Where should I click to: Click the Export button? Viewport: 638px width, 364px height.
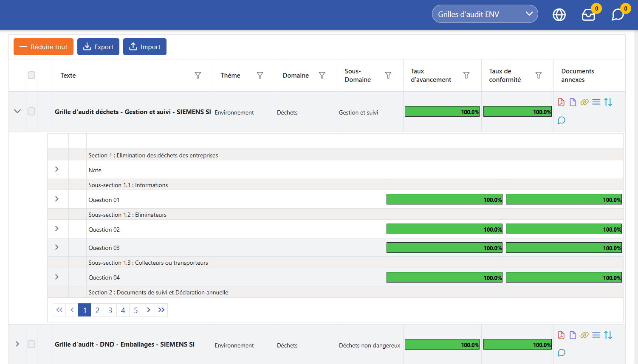pyautogui.click(x=98, y=47)
